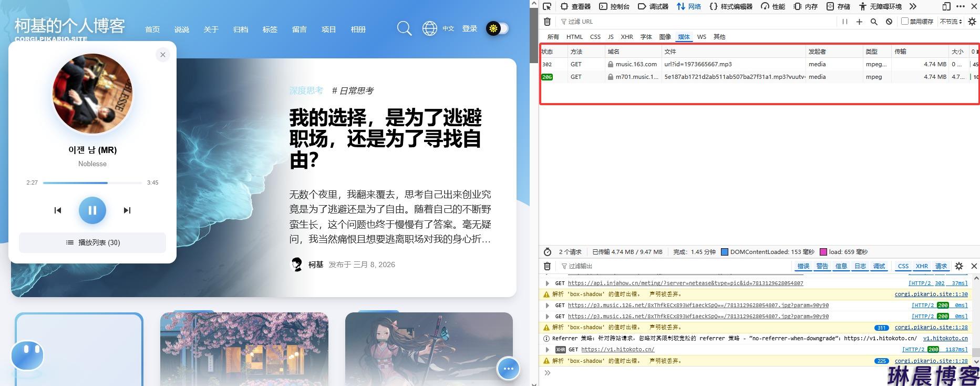Sort network table by 文件 column
The height and width of the screenshot is (386, 980).
pyautogui.click(x=734, y=52)
